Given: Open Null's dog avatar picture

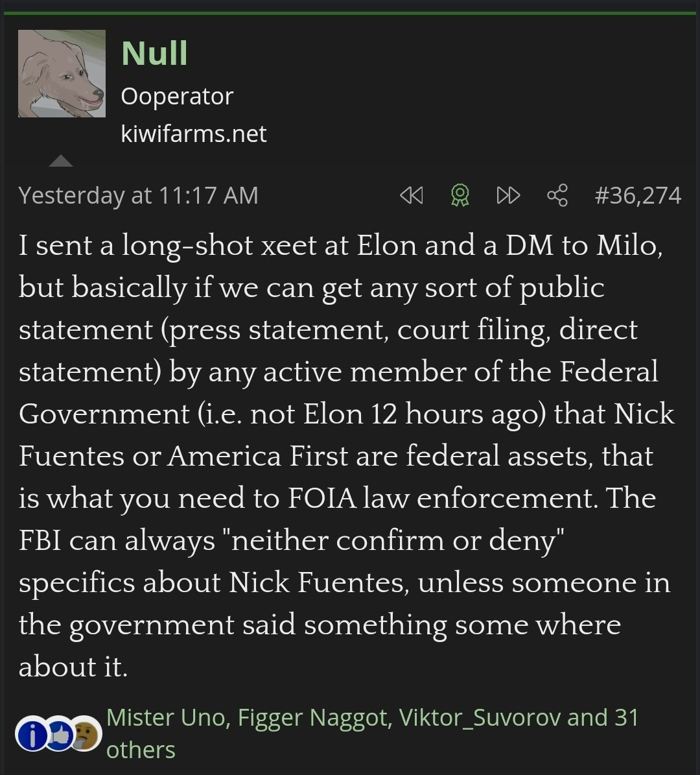Looking at the screenshot, I should point(62,73).
